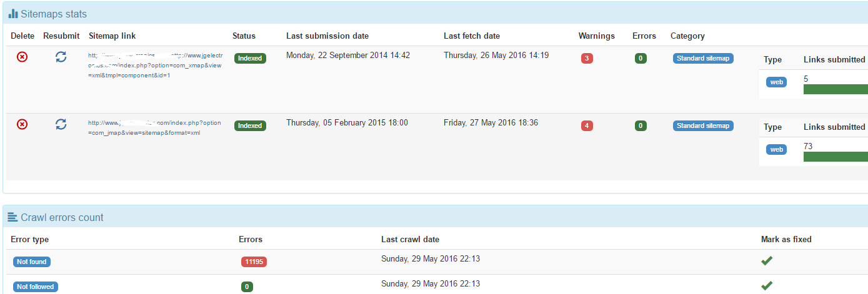Resubmit the first sitemap (com_xmap)
Image resolution: width=868 pixels, height=294 pixels.
pos(61,57)
